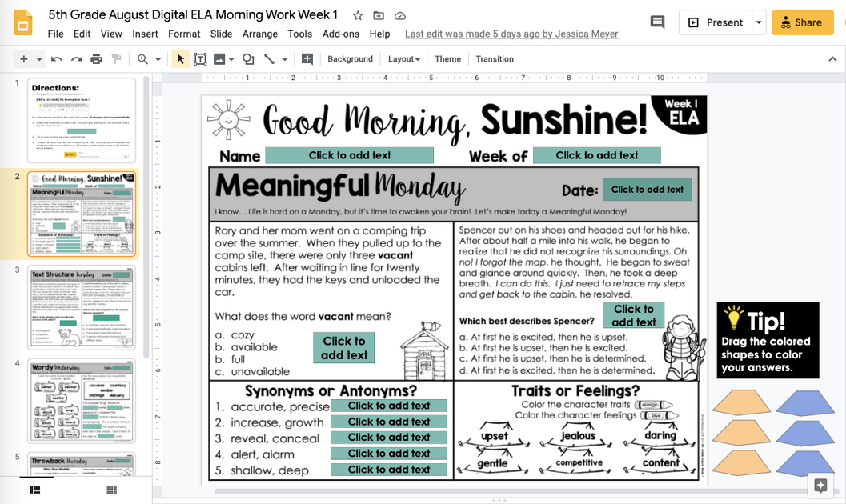
Task: Select the line drawing tool
Action: pyautogui.click(x=267, y=58)
